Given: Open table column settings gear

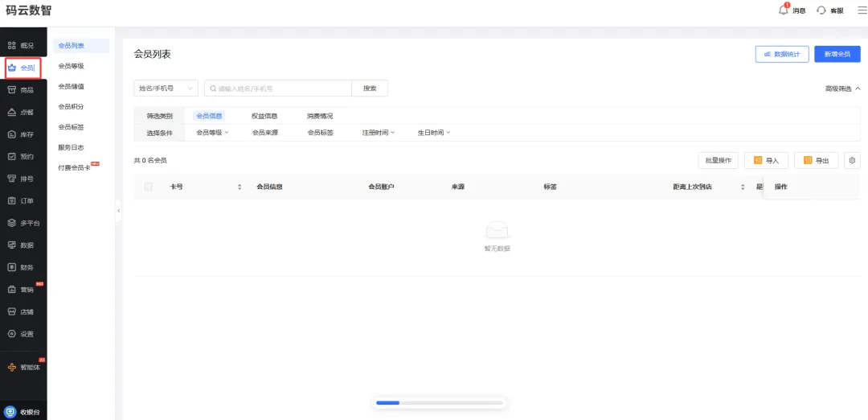Looking at the screenshot, I should tap(852, 160).
